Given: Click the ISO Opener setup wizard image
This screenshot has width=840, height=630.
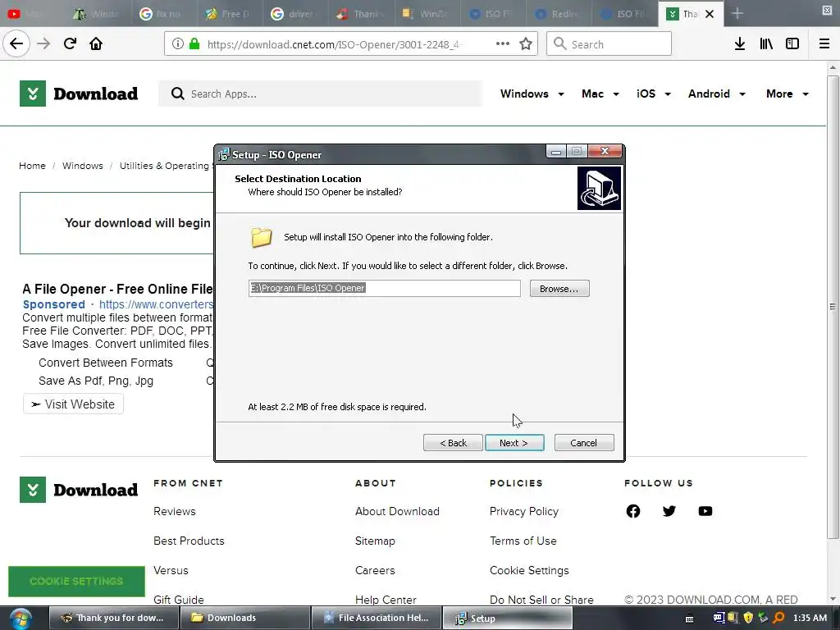Looking at the screenshot, I should (x=599, y=188).
